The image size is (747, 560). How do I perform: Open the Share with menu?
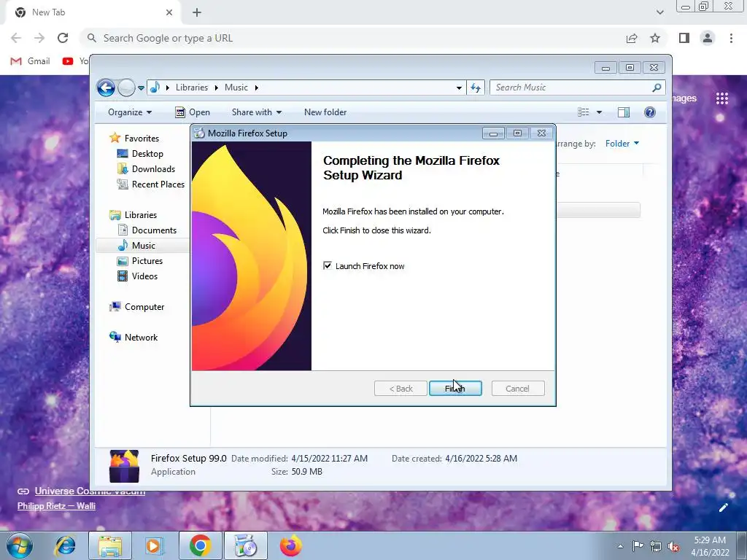click(x=257, y=112)
